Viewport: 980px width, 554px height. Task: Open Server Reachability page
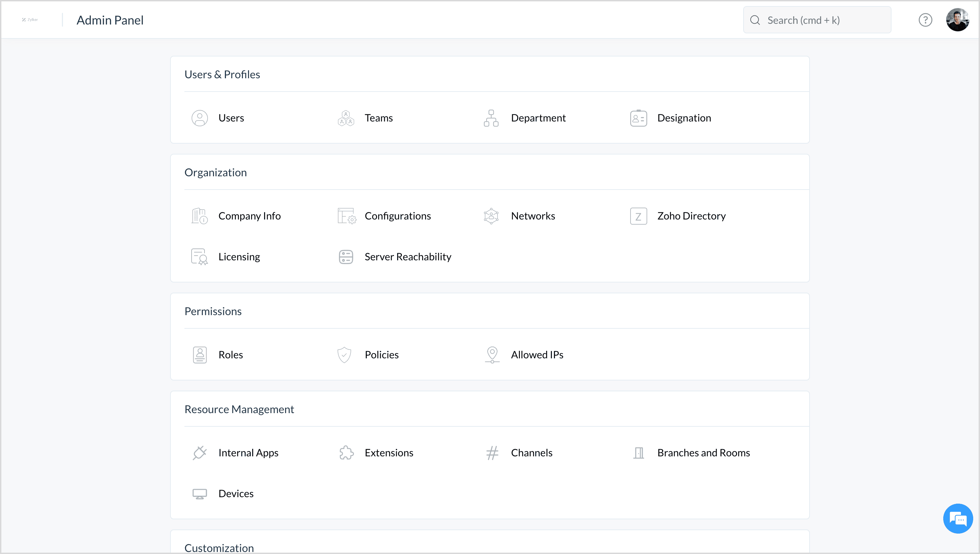tap(407, 257)
